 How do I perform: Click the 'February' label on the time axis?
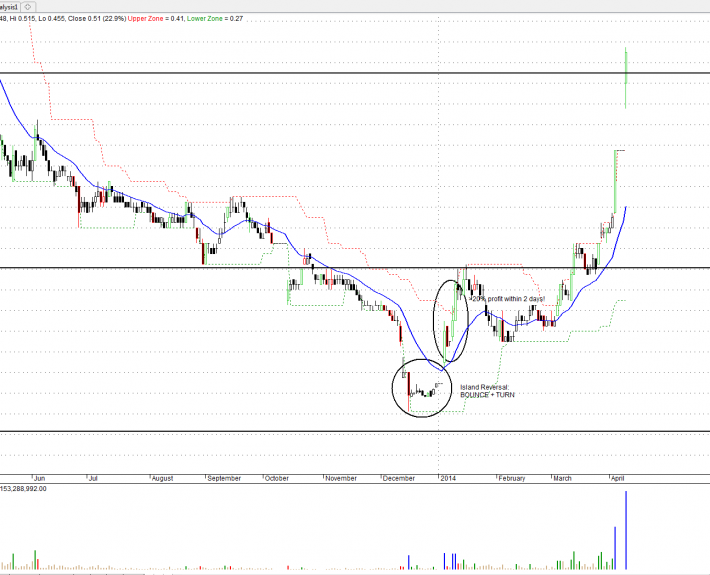click(x=511, y=478)
